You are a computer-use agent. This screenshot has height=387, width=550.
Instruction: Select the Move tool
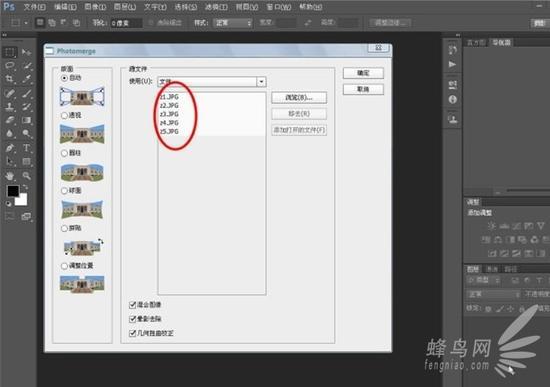27,52
